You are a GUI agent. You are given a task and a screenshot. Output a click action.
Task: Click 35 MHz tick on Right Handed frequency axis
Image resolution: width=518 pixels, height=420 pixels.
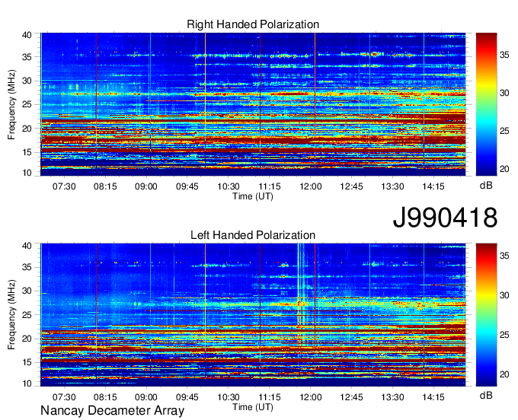coord(27,57)
